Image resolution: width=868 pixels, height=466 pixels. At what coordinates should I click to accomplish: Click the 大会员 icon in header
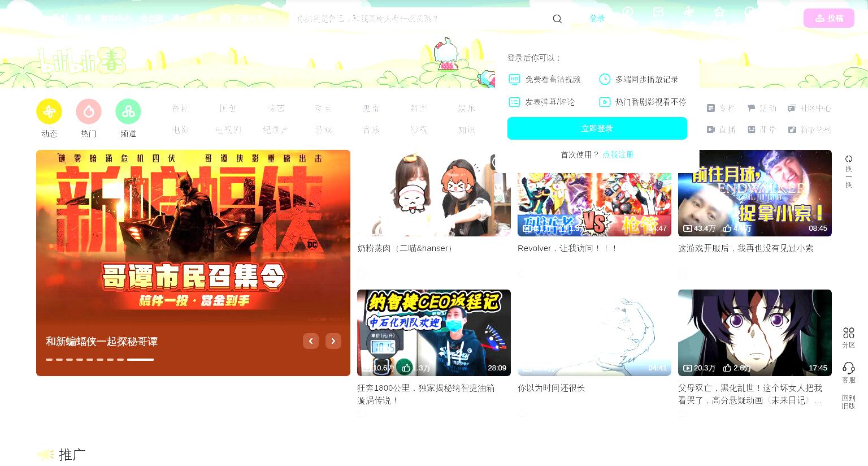[628, 12]
